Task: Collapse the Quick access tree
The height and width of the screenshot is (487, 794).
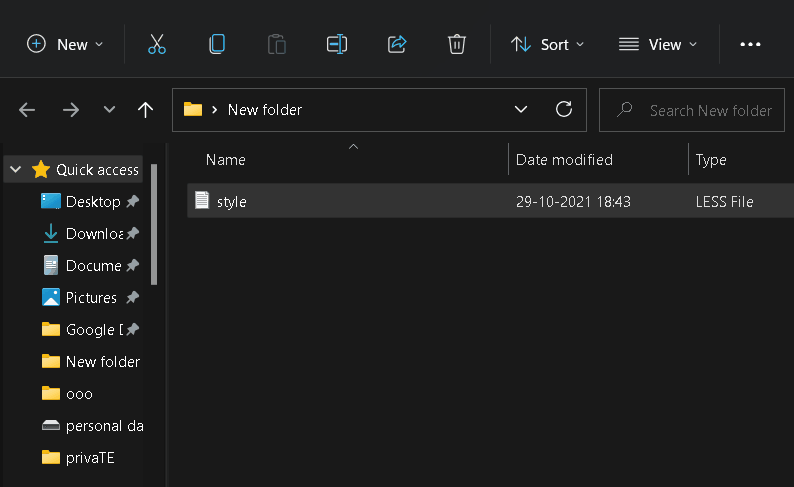Action: click(15, 170)
